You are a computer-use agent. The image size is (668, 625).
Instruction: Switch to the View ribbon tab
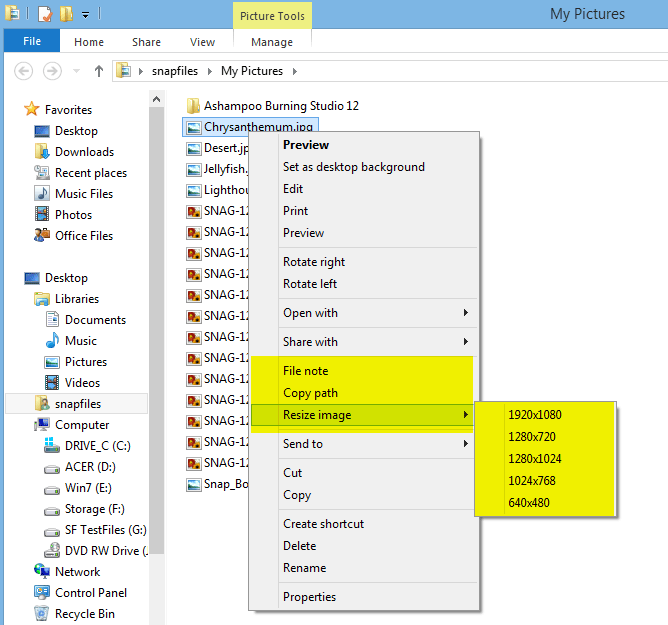coord(202,42)
